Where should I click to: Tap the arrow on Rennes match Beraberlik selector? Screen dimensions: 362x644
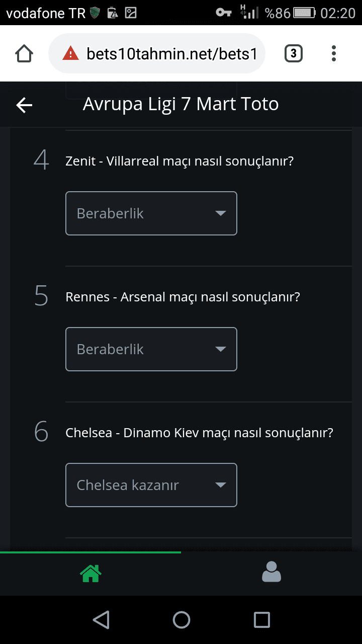(220, 349)
